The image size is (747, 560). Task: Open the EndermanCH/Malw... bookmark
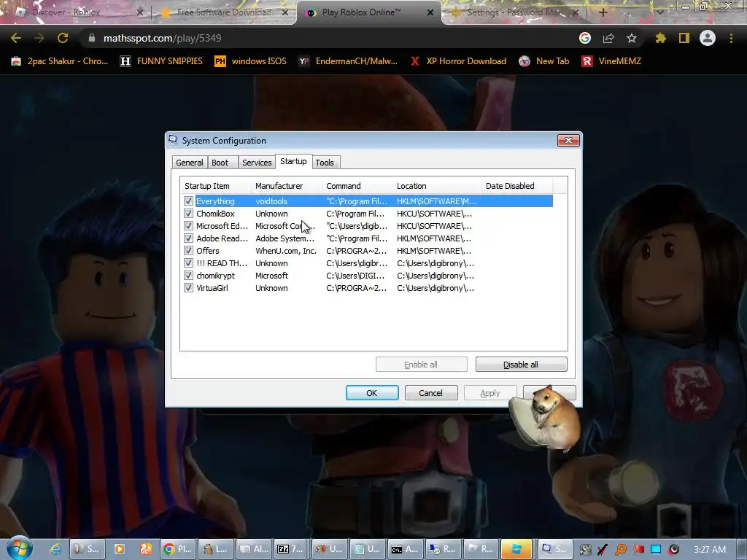click(x=348, y=61)
